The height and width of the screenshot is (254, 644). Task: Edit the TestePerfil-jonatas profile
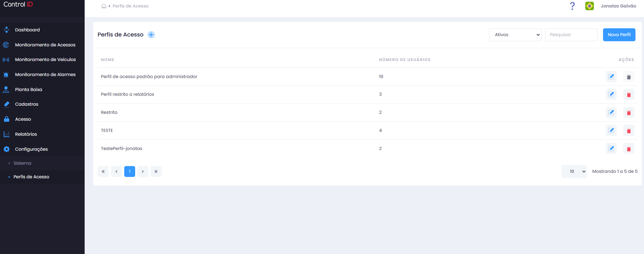coord(611,149)
